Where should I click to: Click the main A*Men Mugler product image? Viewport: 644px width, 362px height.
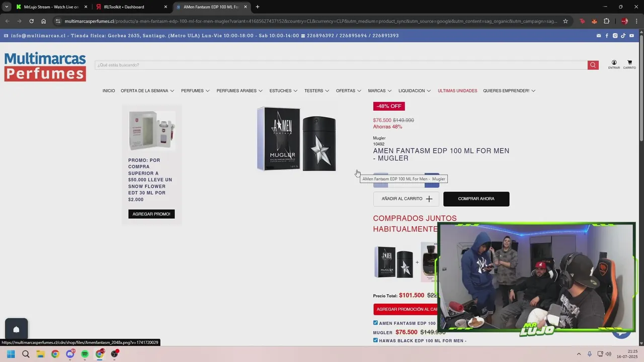coord(296,139)
